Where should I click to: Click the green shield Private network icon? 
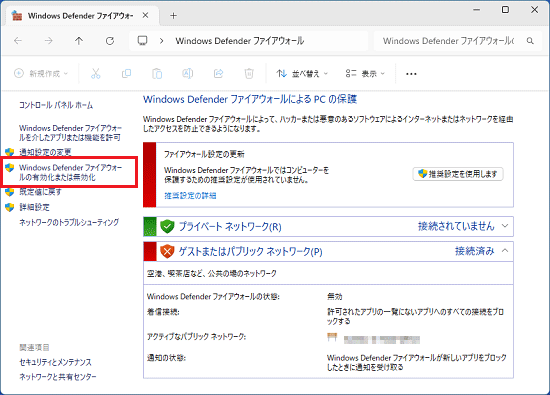pyautogui.click(x=167, y=226)
